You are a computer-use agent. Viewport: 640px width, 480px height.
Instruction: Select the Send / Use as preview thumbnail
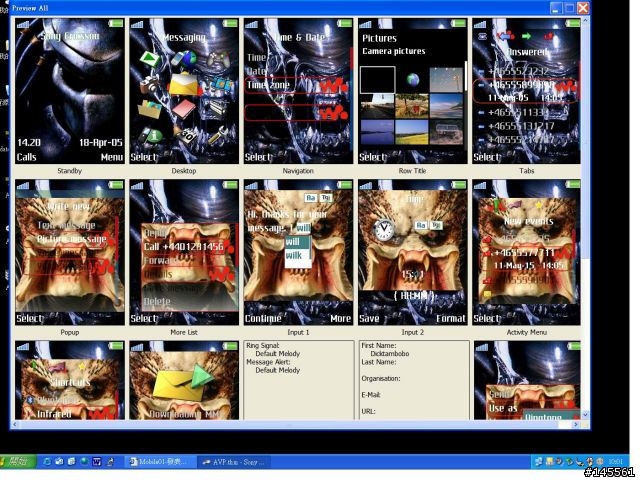tap(527, 380)
